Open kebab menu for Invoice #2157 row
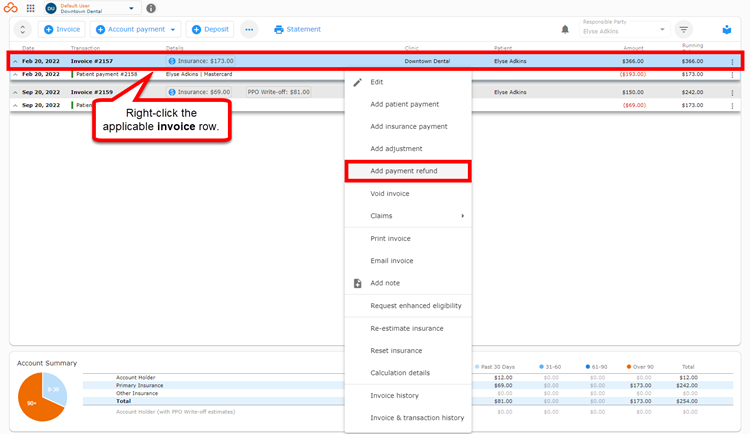Image resolution: width=750 pixels, height=434 pixels. click(x=732, y=62)
